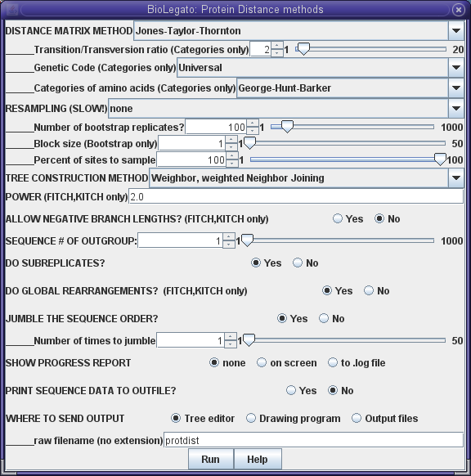This screenshot has height=476, width=471.
Task: Decrease the Percent of sites to sample spinner
Action: [x=232, y=164]
